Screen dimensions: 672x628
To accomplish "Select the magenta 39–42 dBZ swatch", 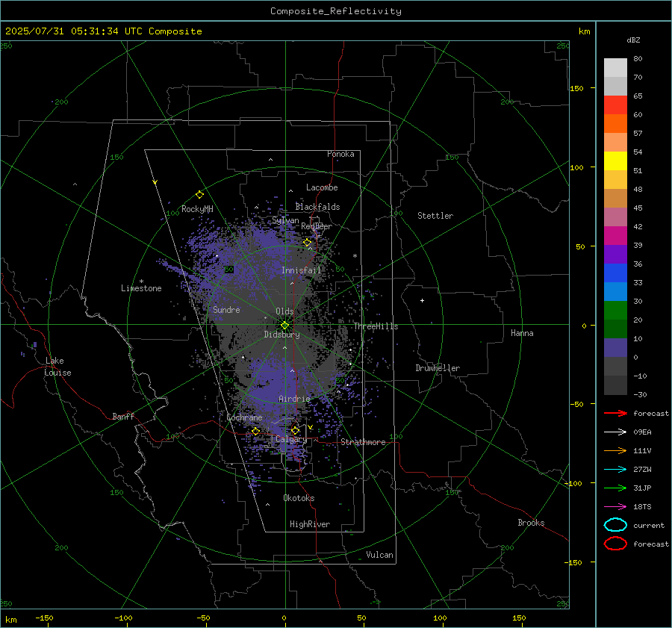I will [615, 236].
